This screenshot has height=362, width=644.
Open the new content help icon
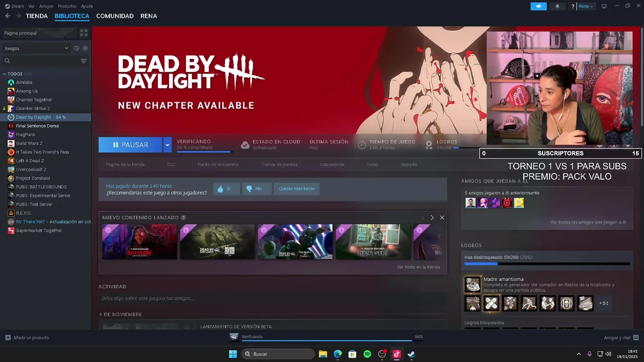(183, 218)
